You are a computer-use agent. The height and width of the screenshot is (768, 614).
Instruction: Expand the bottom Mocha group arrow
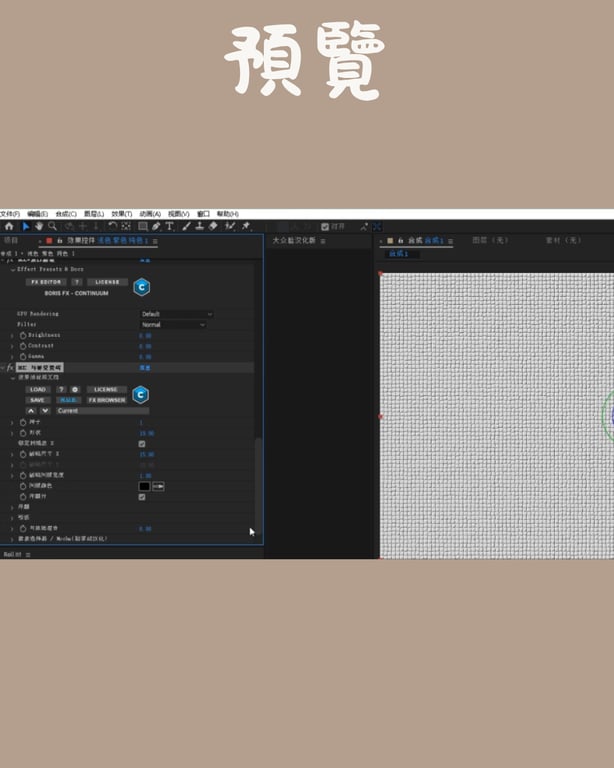point(12,539)
